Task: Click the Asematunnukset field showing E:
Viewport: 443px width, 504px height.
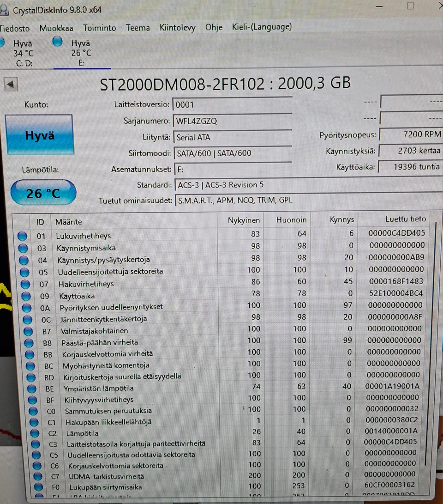Action: (233, 170)
